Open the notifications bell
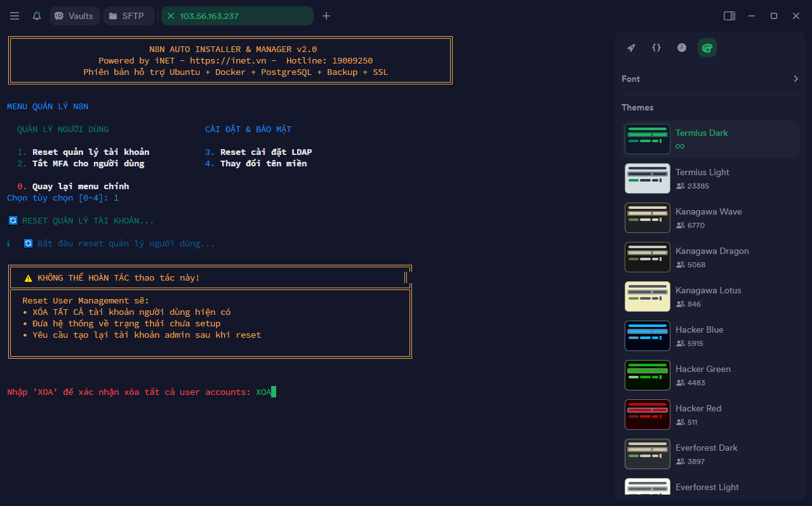Viewport: 812px width, 506px height. (37, 16)
